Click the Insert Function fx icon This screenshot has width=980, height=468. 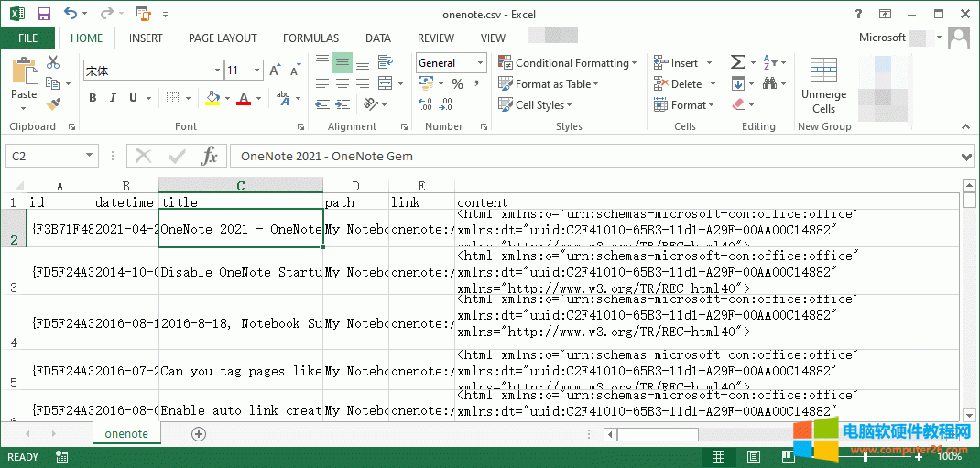point(210,156)
